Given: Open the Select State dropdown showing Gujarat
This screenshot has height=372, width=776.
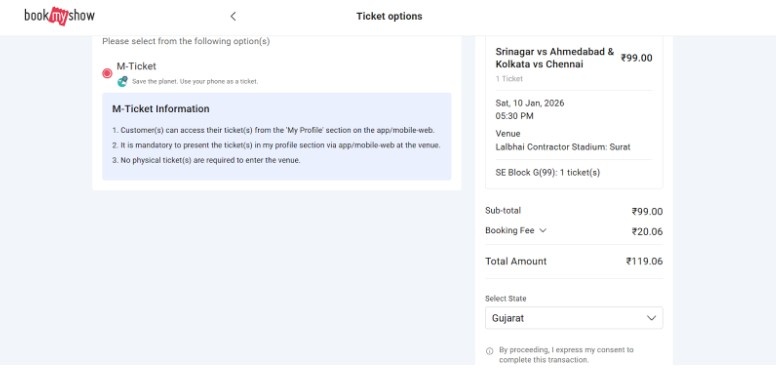Looking at the screenshot, I should [x=574, y=318].
